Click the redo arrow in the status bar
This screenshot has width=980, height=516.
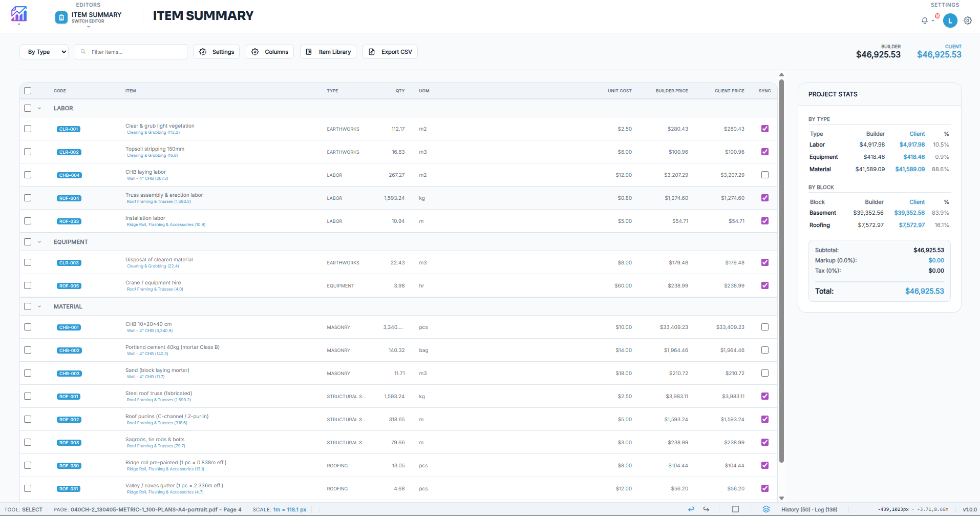(706, 509)
